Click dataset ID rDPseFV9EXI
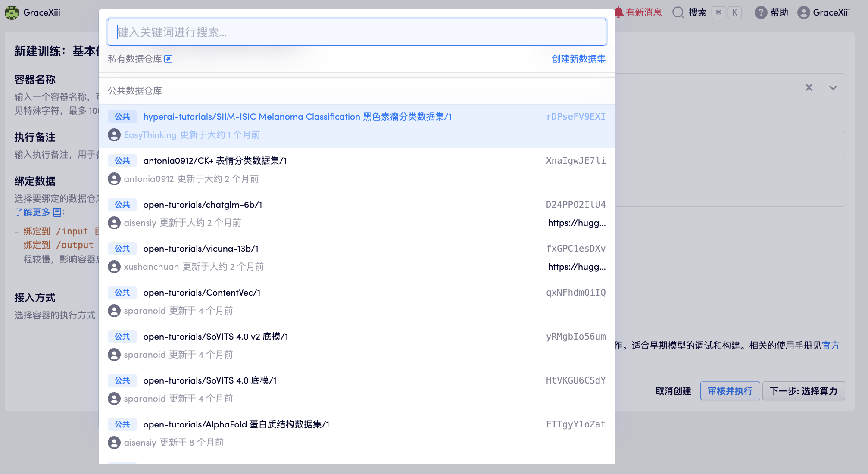The height and width of the screenshot is (474, 868). [576, 117]
